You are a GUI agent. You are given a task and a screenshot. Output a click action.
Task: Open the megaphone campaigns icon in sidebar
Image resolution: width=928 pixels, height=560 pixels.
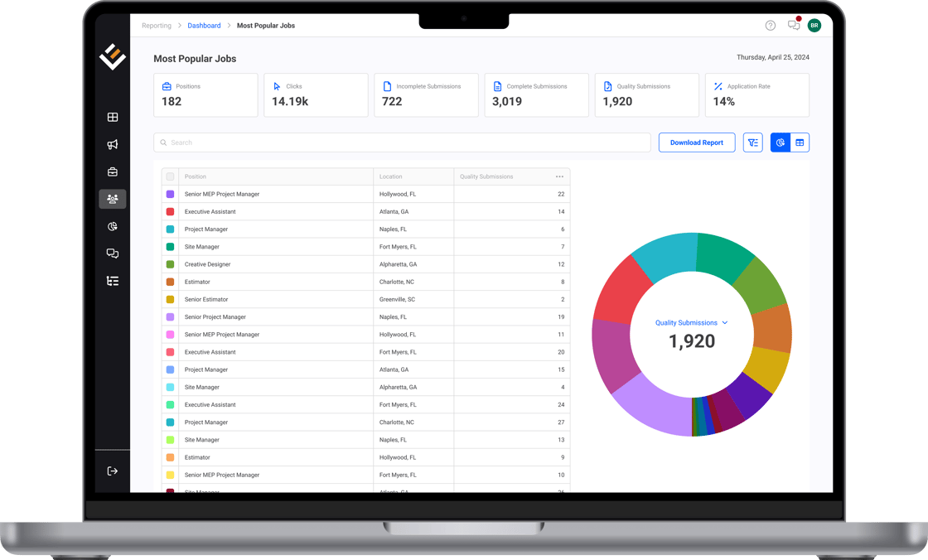point(113,145)
